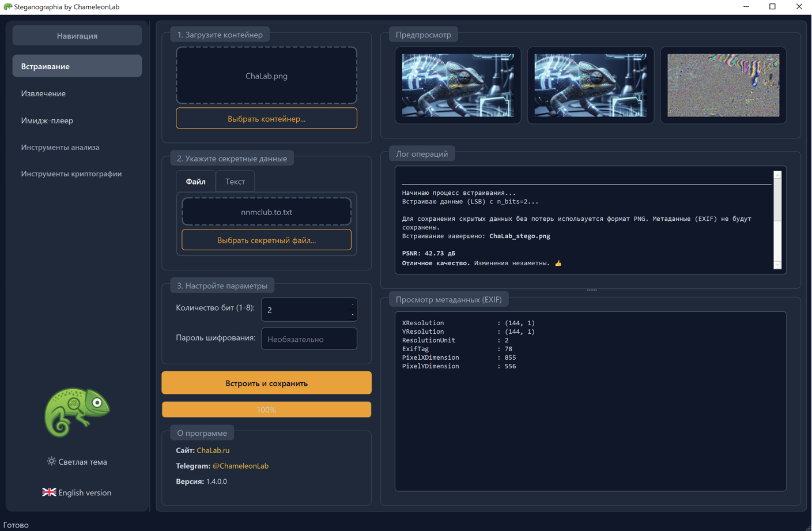Click the UK flag icon
Image resolution: width=812 pixels, height=531 pixels.
[49, 492]
